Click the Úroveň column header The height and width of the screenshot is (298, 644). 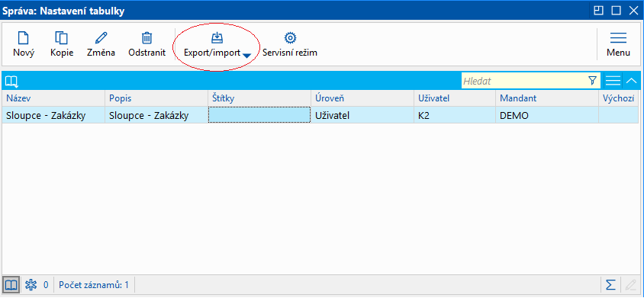(362, 98)
